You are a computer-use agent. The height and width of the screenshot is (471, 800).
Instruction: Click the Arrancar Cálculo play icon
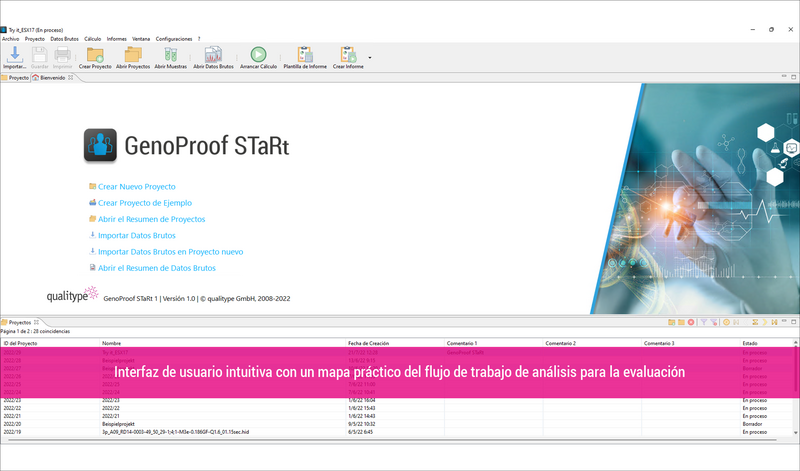(258, 54)
